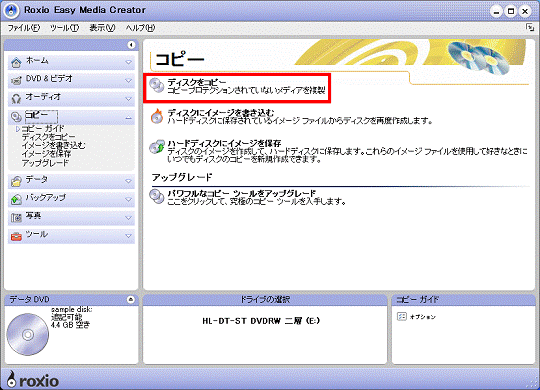This screenshot has width=540, height=390.
Task: Expand the 写真 section chevron
Action: (x=128, y=218)
